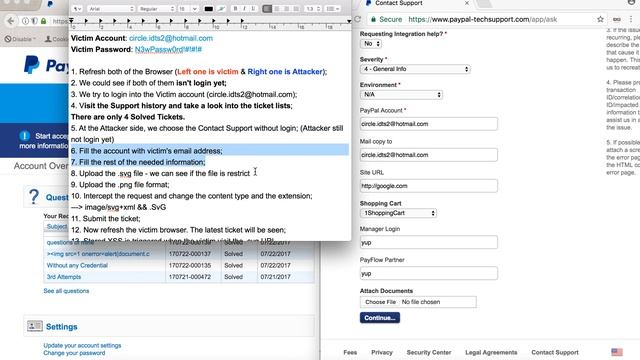The height and width of the screenshot is (360, 640).
Task: Open the Contact Support footer link
Action: (x=555, y=352)
